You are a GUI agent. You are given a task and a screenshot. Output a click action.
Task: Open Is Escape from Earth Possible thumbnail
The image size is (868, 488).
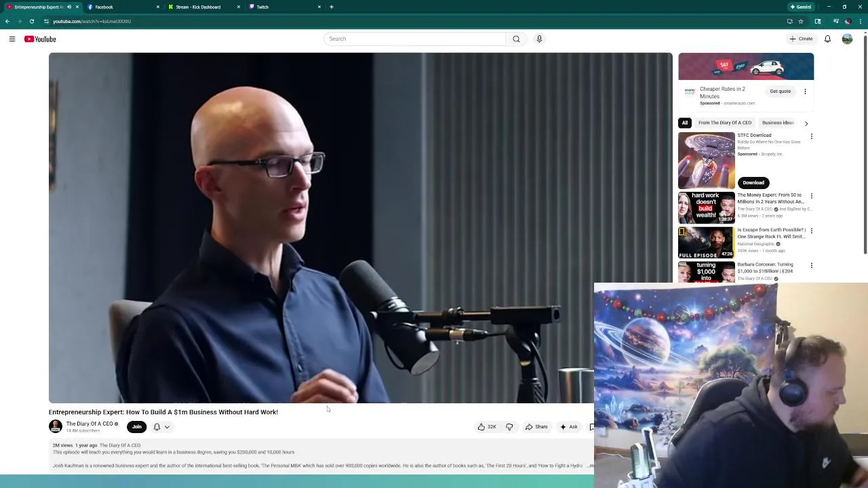707,243
